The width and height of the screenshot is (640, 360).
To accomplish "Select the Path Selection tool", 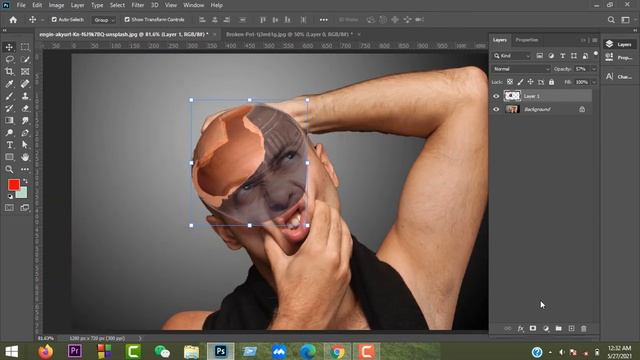I will [25, 145].
